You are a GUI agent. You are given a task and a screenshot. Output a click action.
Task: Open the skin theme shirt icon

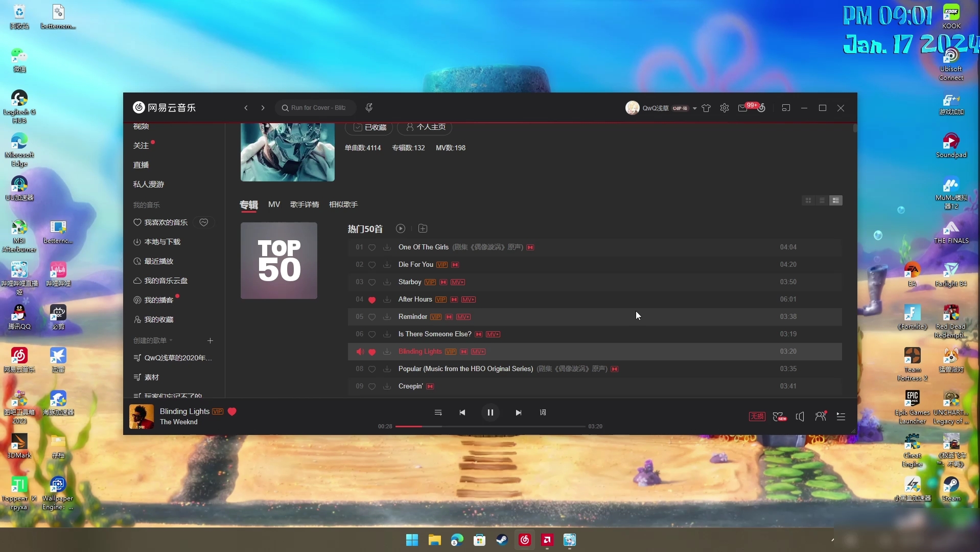tap(706, 108)
